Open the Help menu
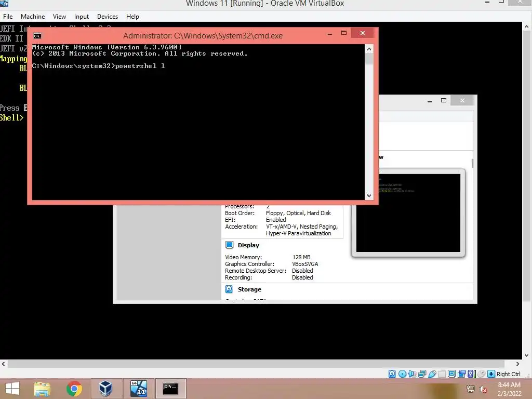This screenshot has height=399, width=532. pyautogui.click(x=132, y=16)
